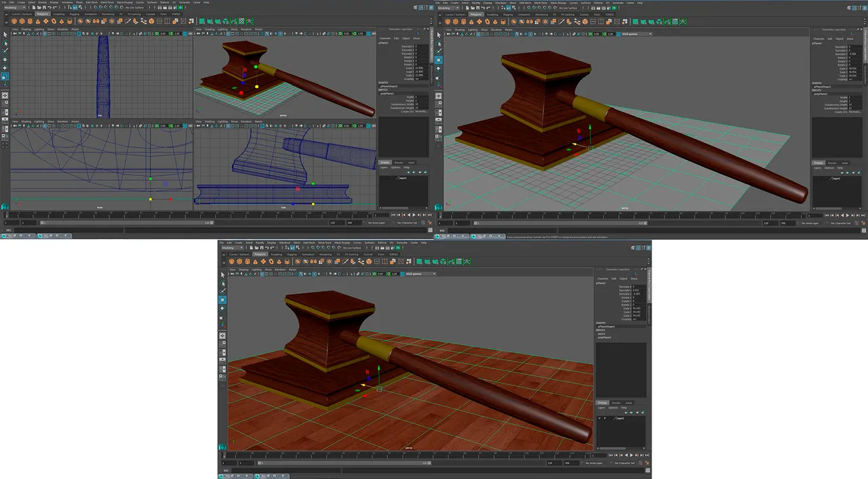Open the Modeling menu-set dropdown in the top-left window
This screenshot has height=479, width=868.
click(x=15, y=7)
